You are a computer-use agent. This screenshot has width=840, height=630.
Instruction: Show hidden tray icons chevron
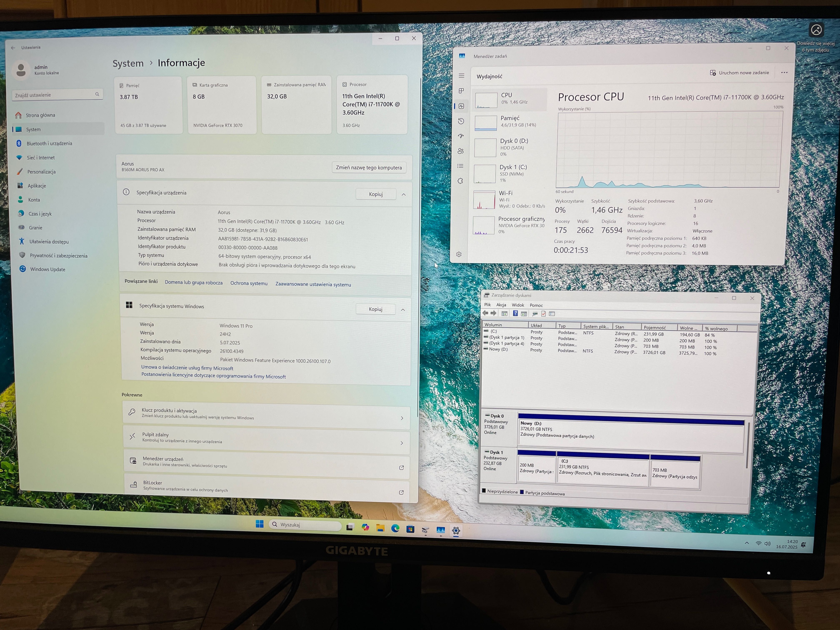tap(747, 543)
